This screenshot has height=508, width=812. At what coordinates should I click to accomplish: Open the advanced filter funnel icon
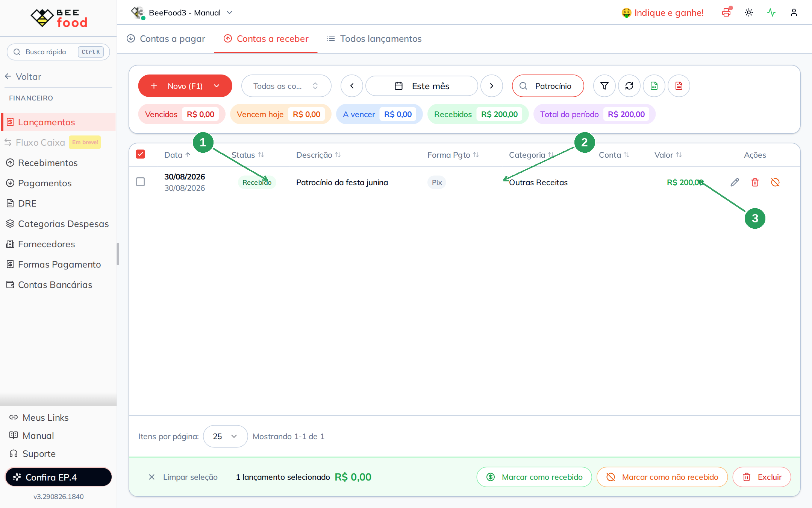604,86
